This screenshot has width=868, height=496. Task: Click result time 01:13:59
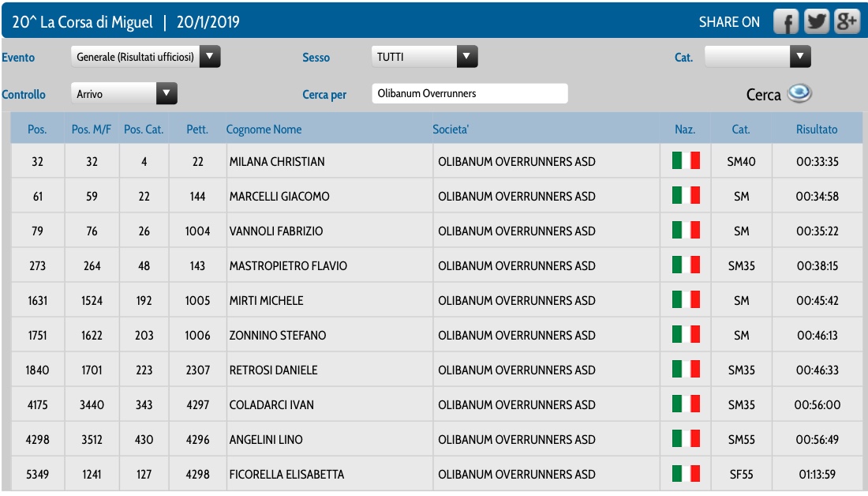817,475
